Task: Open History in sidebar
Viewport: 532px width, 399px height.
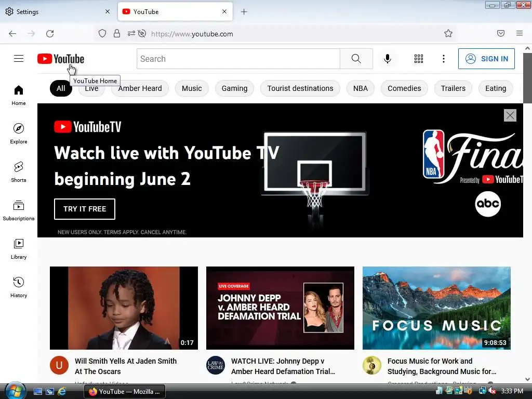Action: click(x=19, y=287)
